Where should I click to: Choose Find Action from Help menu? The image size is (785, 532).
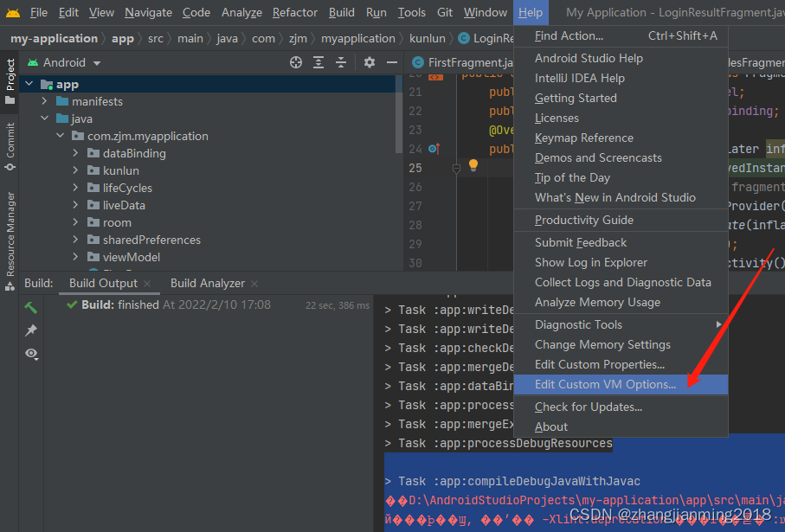click(x=621, y=36)
